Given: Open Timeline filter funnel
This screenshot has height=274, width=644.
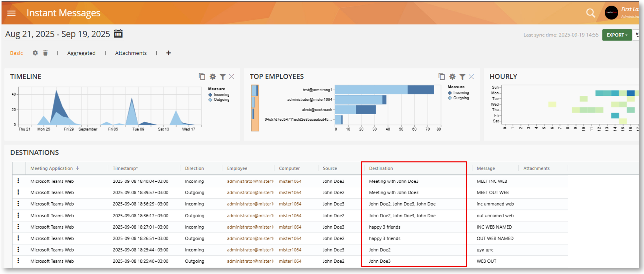Looking at the screenshot, I should tap(223, 77).
